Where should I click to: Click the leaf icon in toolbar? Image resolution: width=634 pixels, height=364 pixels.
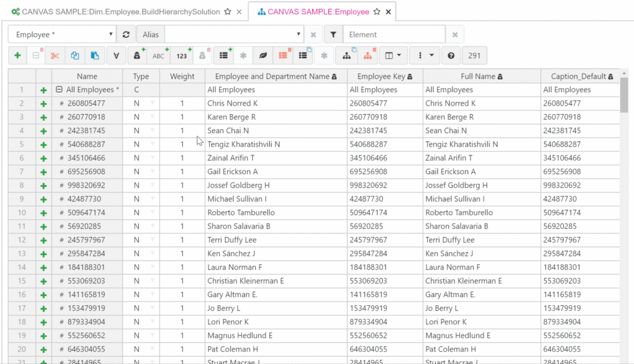(x=263, y=56)
